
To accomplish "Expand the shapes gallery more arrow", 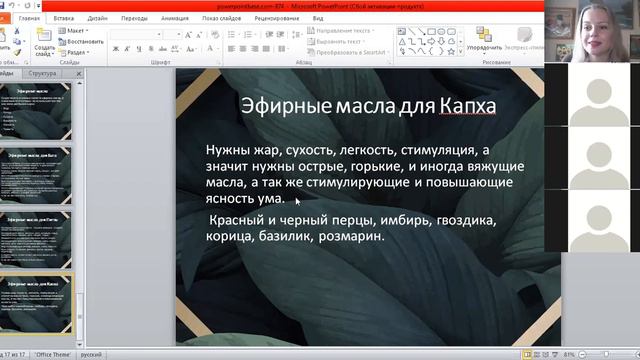I will (461, 52).
